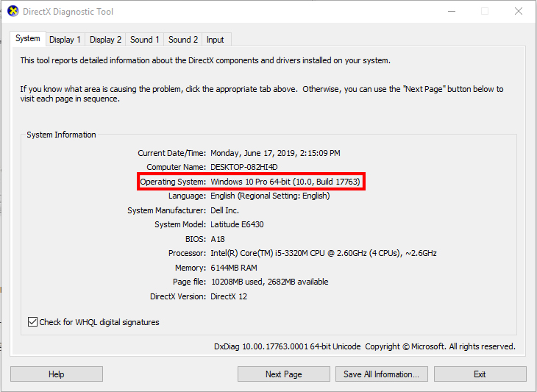Click the 'Current Date/Time:' label
This screenshot has width=537, height=392.
(x=172, y=153)
